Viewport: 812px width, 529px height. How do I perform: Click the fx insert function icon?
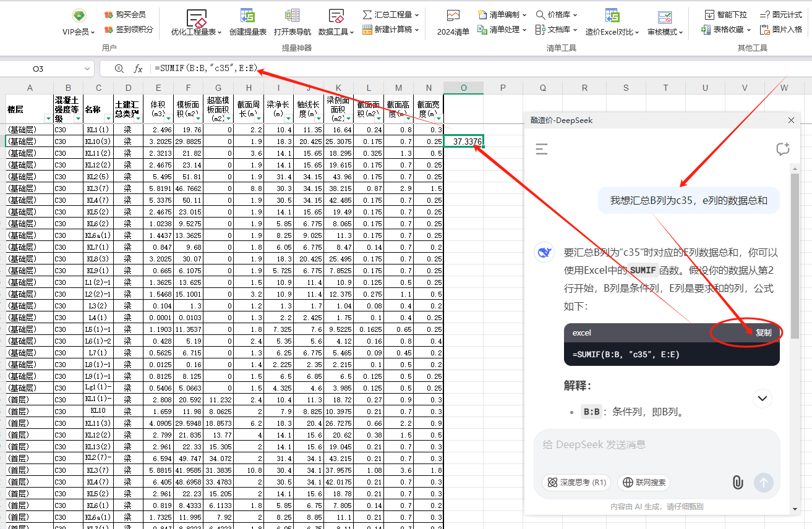coord(139,69)
